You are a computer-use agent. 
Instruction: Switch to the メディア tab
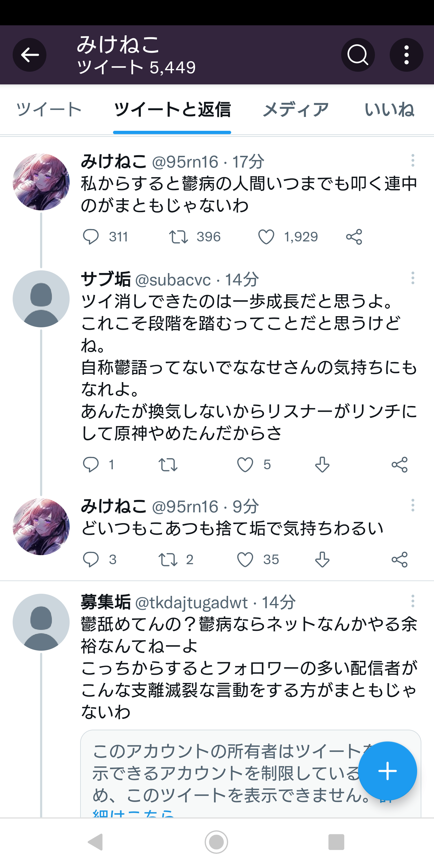pos(295,109)
